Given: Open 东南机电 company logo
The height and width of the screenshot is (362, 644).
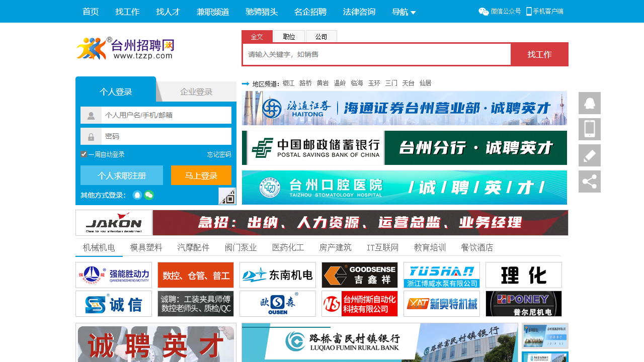Looking at the screenshot, I should [x=278, y=275].
